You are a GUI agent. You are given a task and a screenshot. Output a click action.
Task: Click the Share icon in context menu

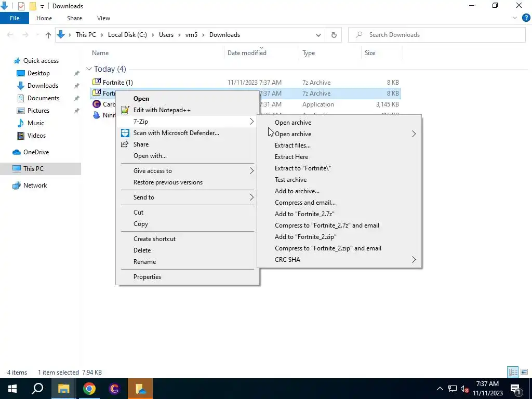[x=125, y=144]
